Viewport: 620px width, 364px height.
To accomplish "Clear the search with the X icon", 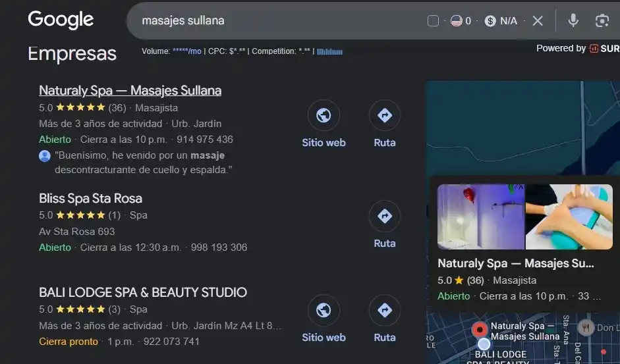I will click(x=538, y=20).
